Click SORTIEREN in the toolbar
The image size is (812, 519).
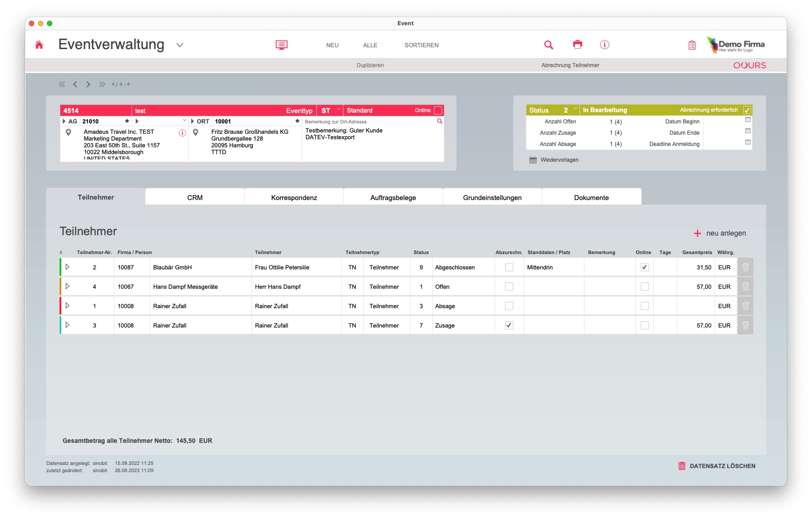click(x=422, y=45)
